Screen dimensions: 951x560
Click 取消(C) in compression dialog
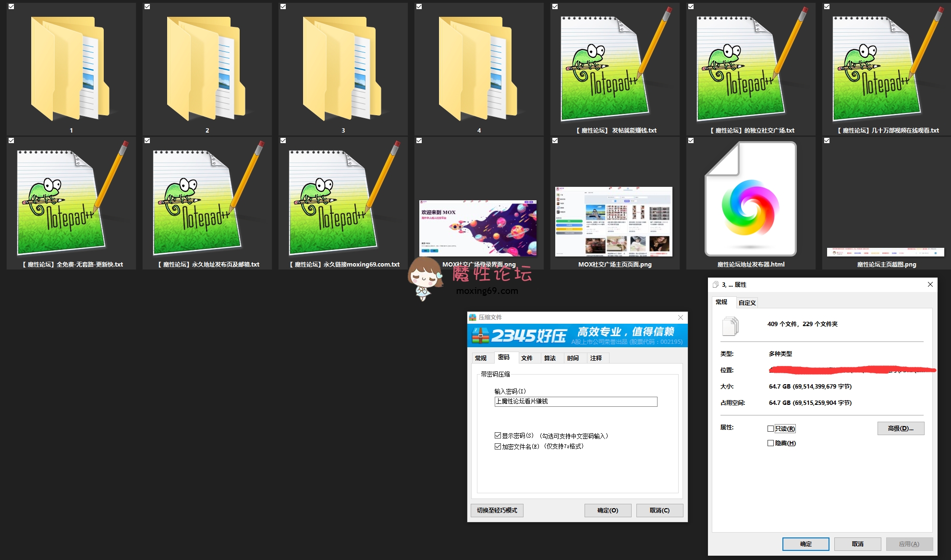660,510
